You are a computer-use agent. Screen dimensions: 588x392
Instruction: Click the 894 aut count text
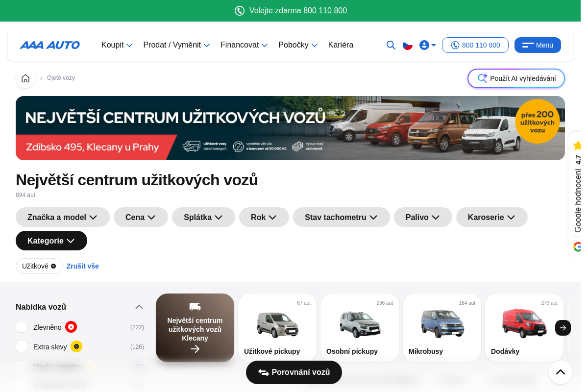pos(25,195)
